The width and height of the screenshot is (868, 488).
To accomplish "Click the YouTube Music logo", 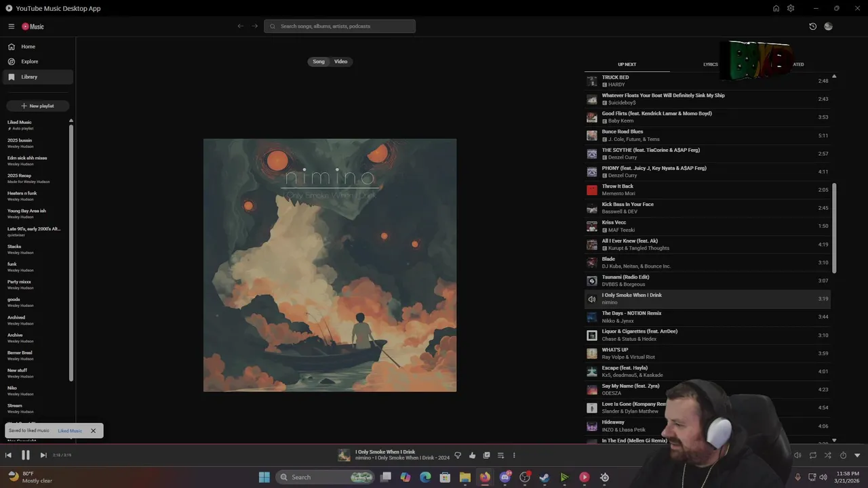I will click(33, 26).
